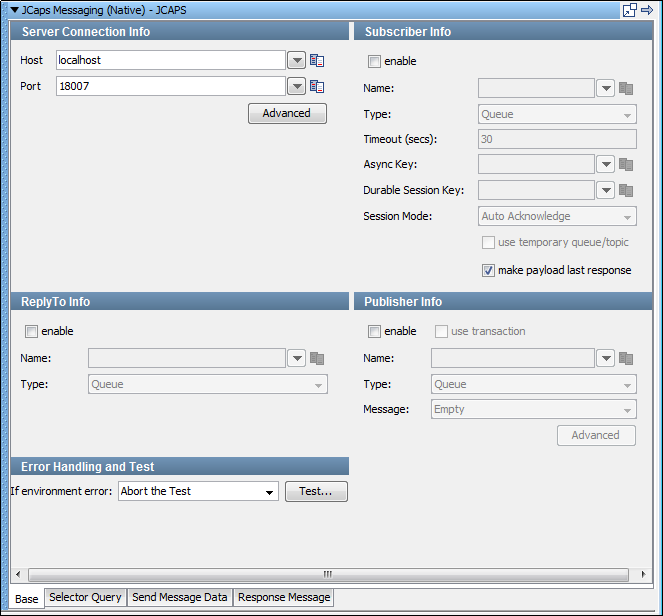663x616 pixels.
Task: Click icon beside Async Key field
Action: click(627, 164)
